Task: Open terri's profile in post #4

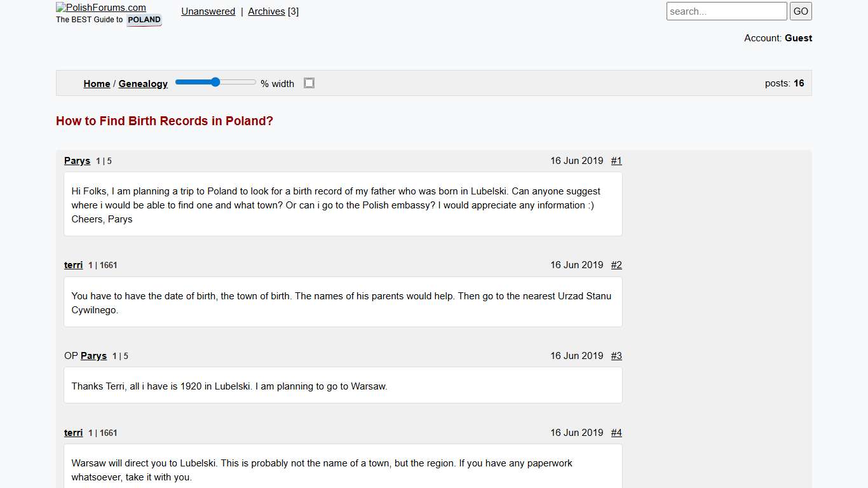Action: [x=73, y=433]
